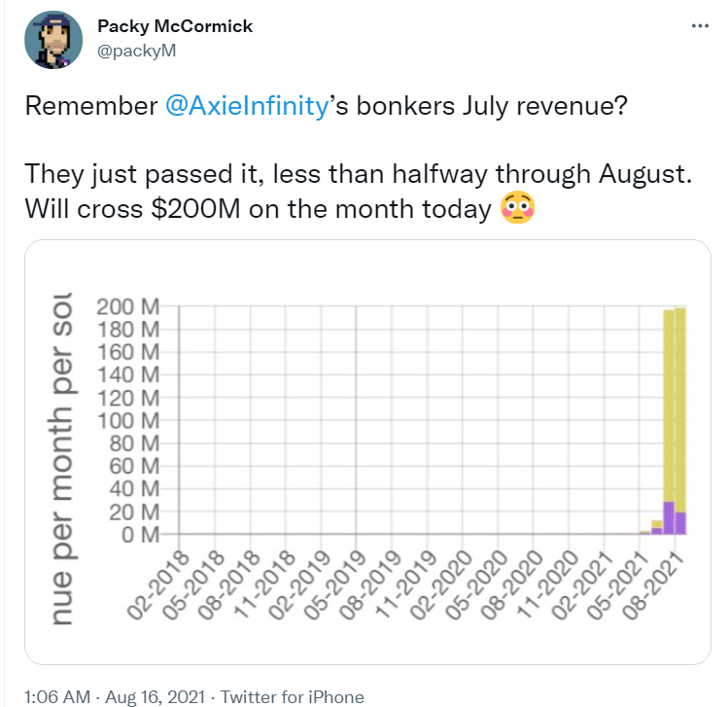
Task: Click the 02-2020 x-axis label
Action: click(440, 586)
